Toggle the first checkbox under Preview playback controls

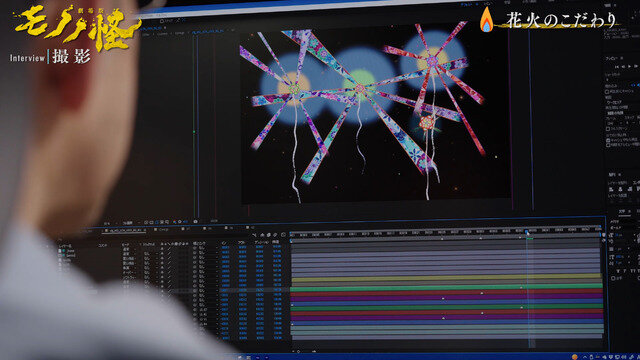pyautogui.click(x=607, y=91)
